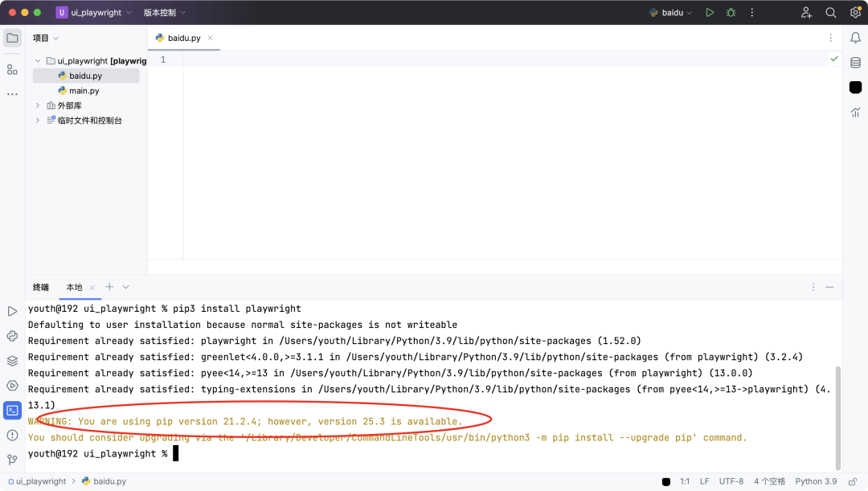The image size is (868, 491).
Task: Change 4 个空格 indent setting
Action: 769,481
